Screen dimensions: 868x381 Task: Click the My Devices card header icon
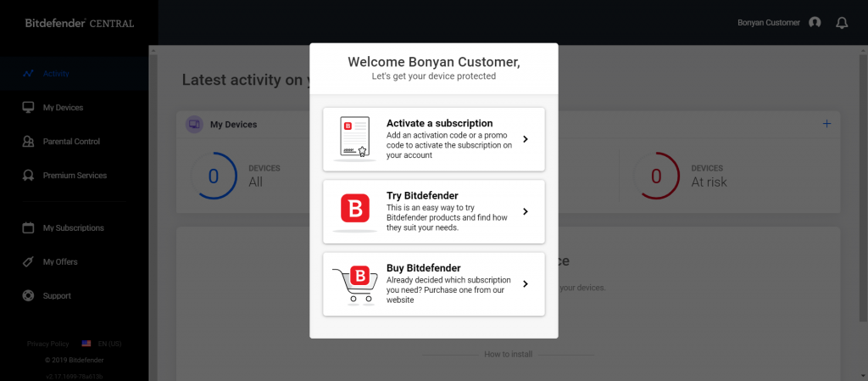tap(194, 124)
